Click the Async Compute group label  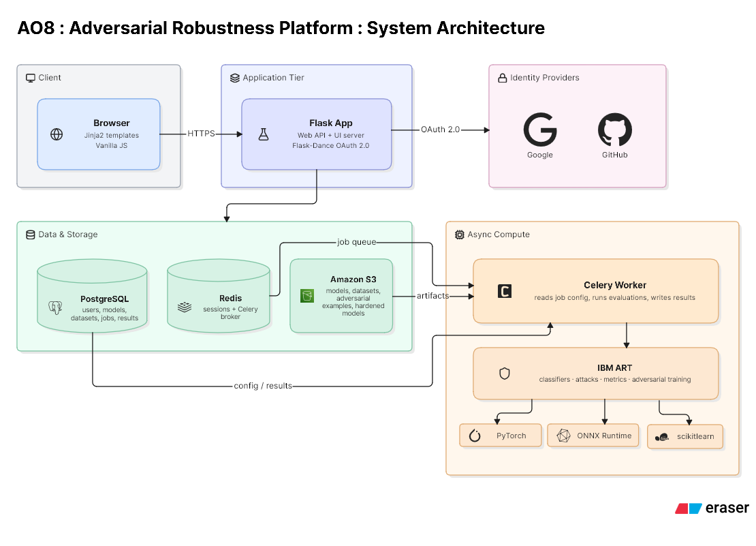[499, 234]
